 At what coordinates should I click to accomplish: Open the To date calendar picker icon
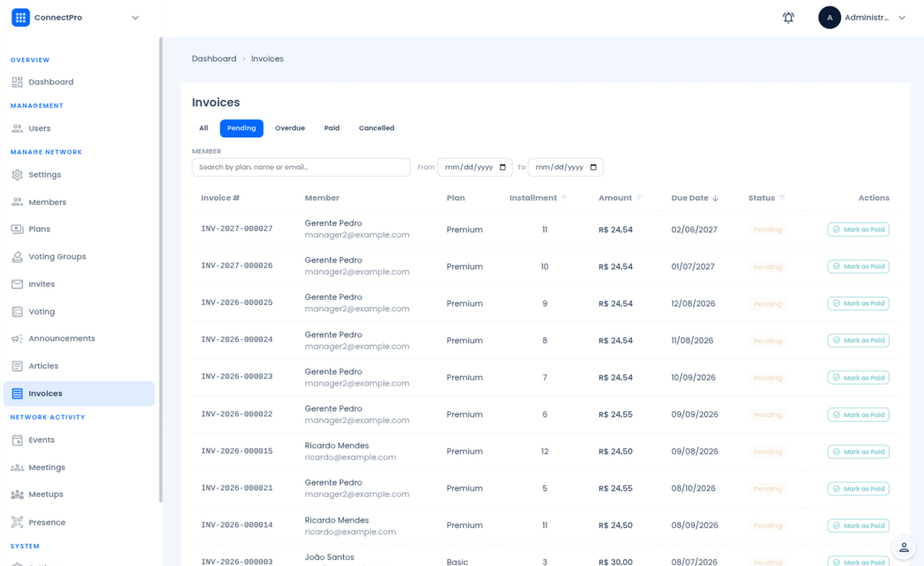[594, 167]
